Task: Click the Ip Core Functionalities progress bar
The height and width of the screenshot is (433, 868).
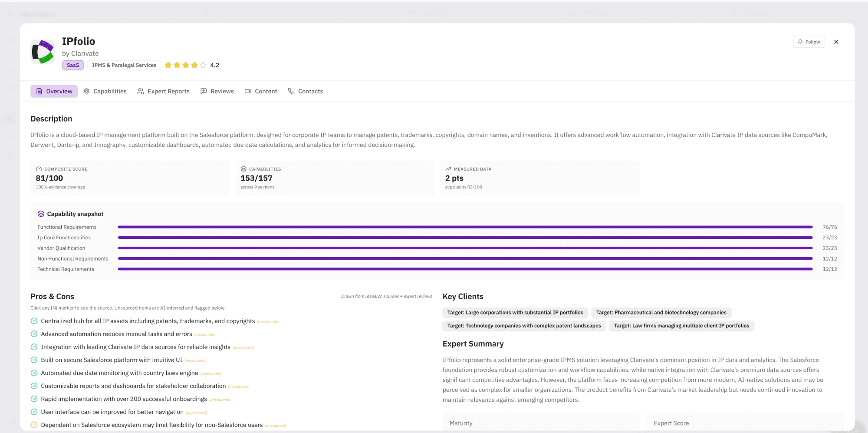Action: pos(465,238)
